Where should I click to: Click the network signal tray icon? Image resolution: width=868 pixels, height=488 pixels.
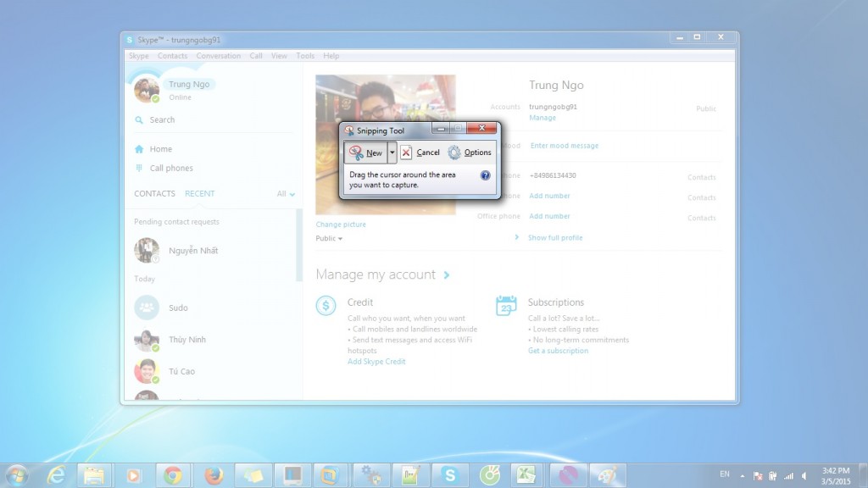click(x=788, y=476)
